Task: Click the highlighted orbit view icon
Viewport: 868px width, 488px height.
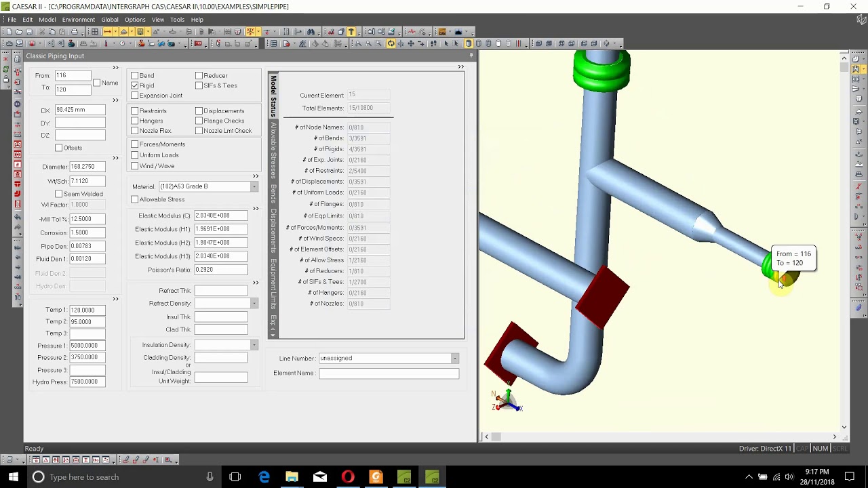Action: (391, 43)
